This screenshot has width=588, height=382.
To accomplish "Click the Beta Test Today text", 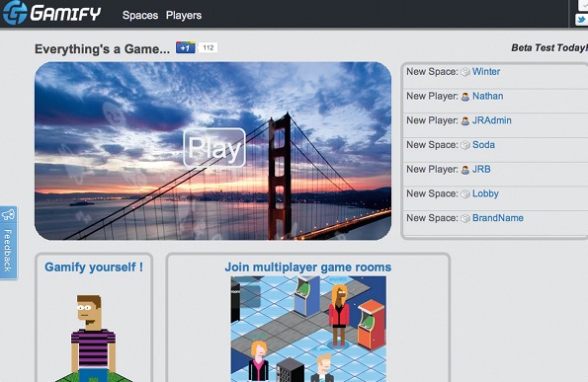I will (x=549, y=48).
